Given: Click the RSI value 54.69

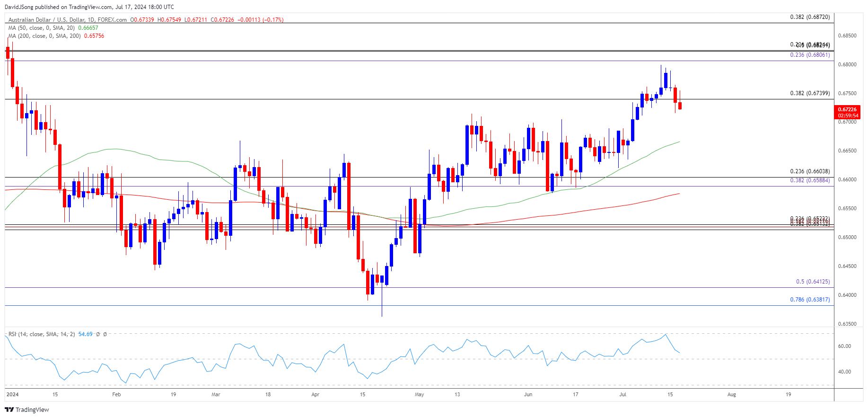Looking at the screenshot, I should point(85,334).
